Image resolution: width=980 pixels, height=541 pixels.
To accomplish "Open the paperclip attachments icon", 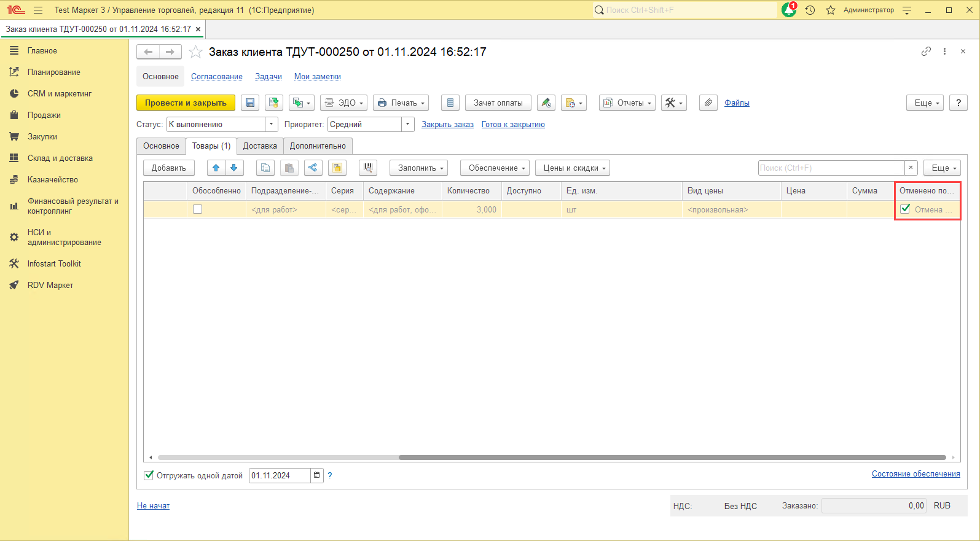I will [708, 103].
